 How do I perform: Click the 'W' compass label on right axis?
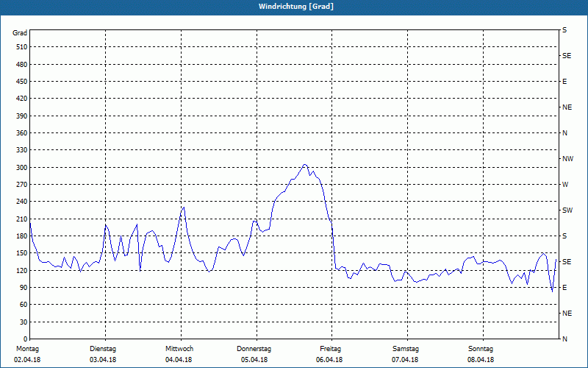tap(565, 185)
